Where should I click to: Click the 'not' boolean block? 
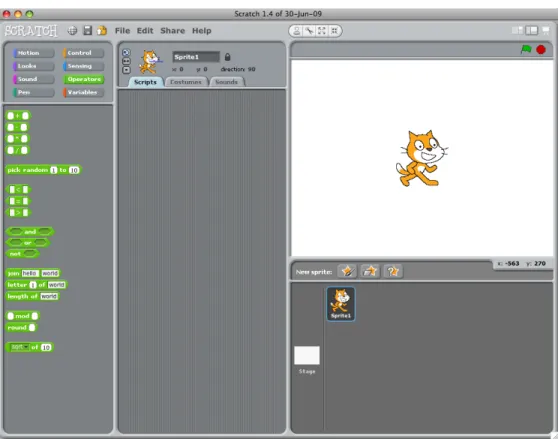[22, 254]
